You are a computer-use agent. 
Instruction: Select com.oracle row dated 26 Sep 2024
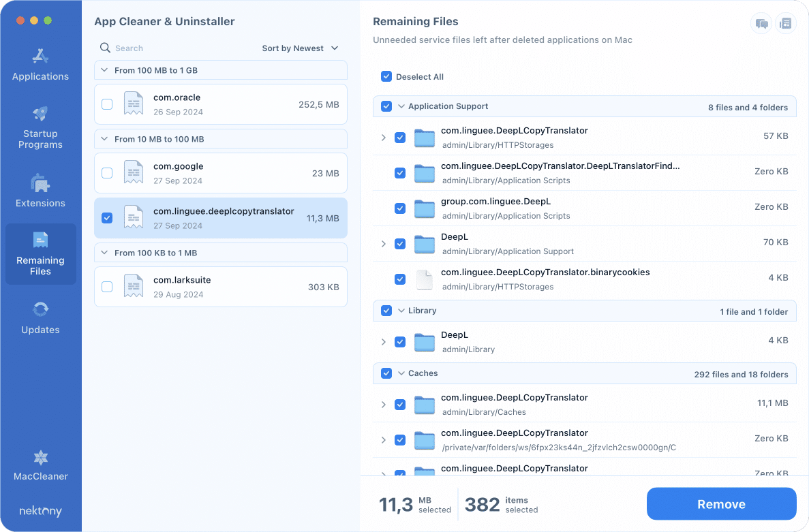(221, 104)
